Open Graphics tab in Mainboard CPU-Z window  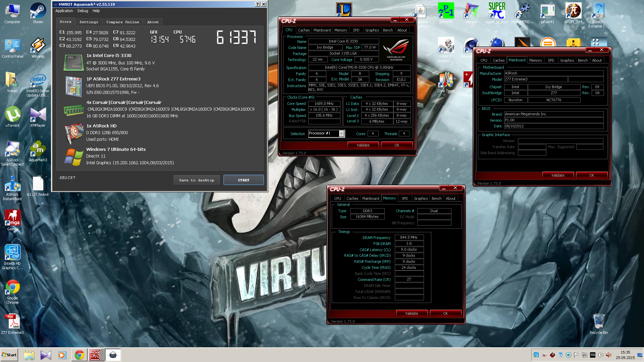tap(567, 60)
